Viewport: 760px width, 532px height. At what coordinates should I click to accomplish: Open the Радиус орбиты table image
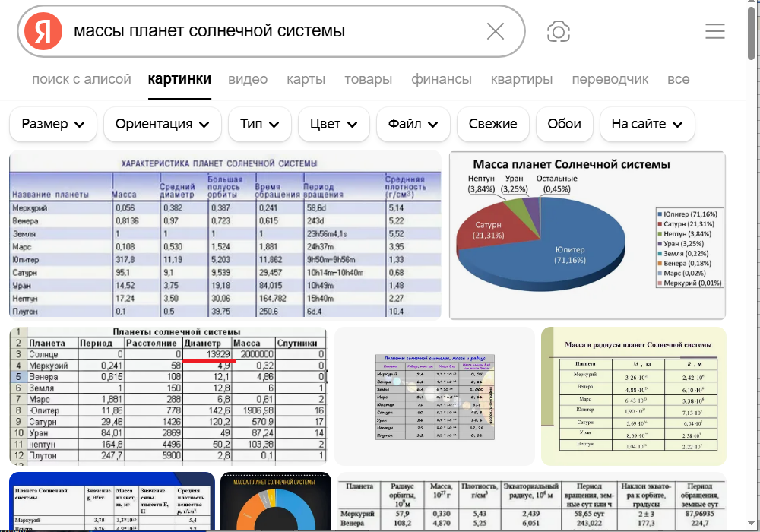point(531,501)
